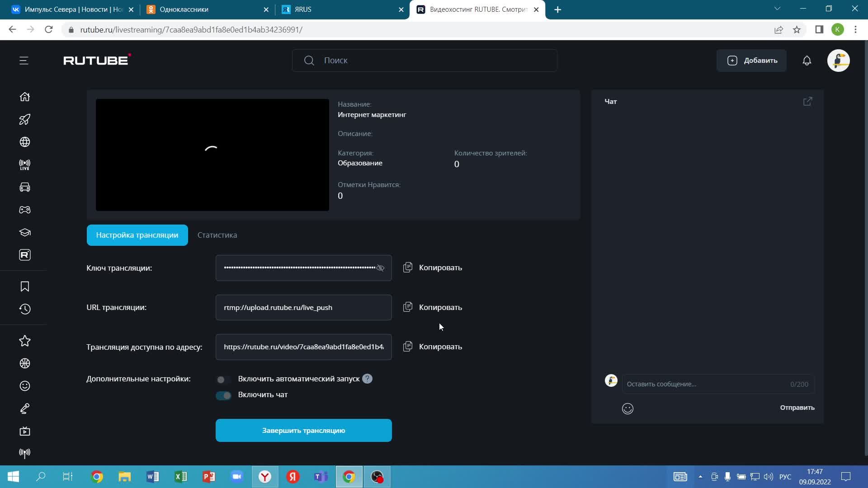Image resolution: width=868 pixels, height=488 pixels.
Task: Open the hamburger menu in the RUTUBE header
Action: 24,61
